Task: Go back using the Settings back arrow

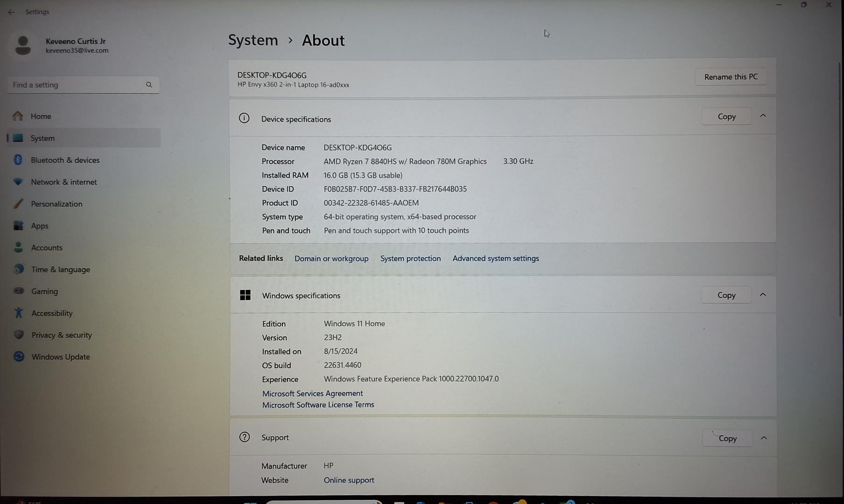Action: coord(11,12)
